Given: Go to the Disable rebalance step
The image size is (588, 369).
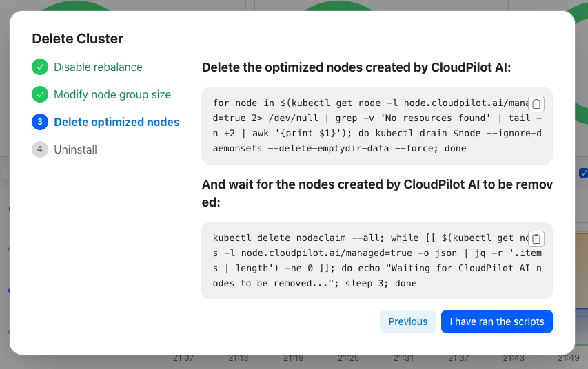Looking at the screenshot, I should (98, 67).
